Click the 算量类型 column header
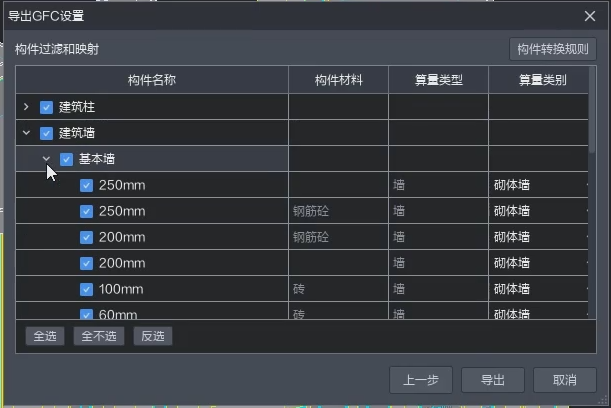611x408 pixels. 438,80
